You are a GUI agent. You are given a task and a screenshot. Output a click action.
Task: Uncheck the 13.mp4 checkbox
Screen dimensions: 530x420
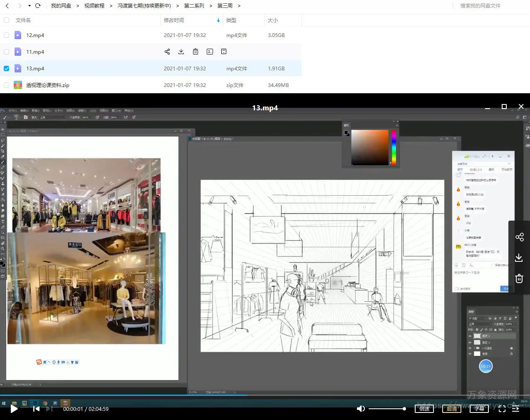tap(6, 69)
